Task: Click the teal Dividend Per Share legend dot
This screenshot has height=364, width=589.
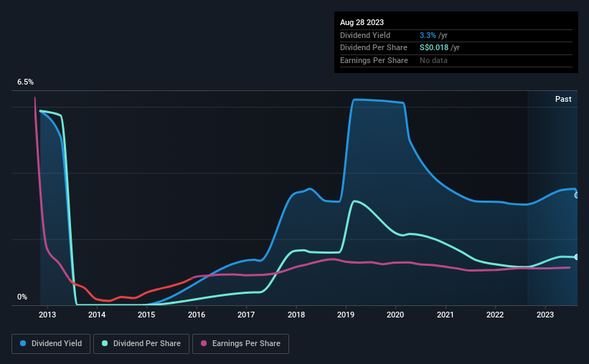Action: 105,343
